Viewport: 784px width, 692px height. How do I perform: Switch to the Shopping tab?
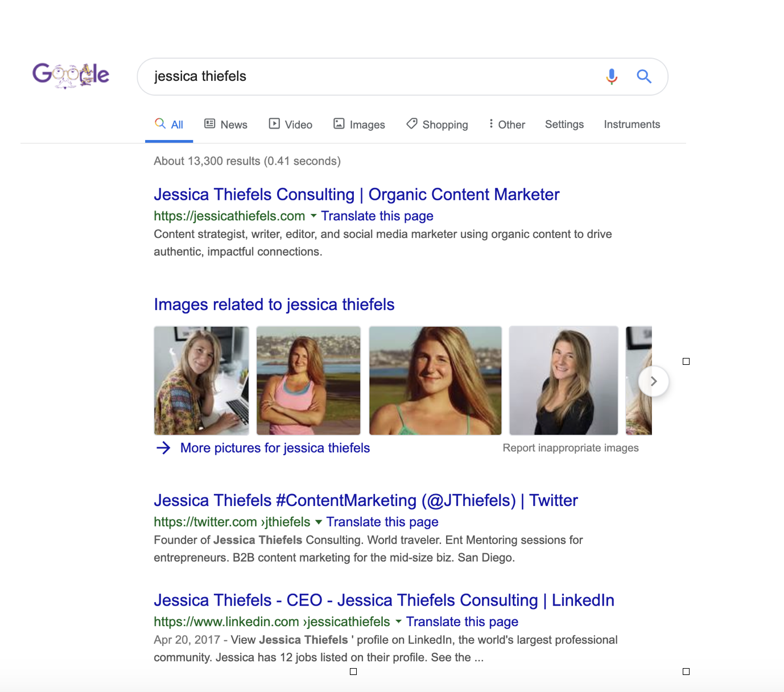437,124
